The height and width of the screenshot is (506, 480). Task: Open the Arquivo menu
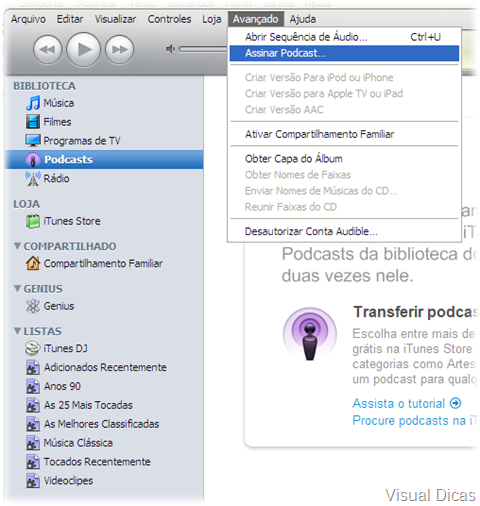(28, 19)
